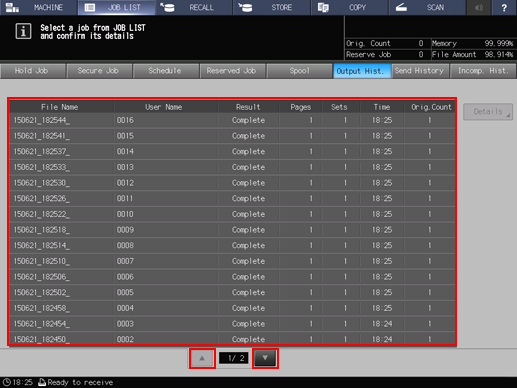
Task: Select job 150621_182506_
Action: 232,277
